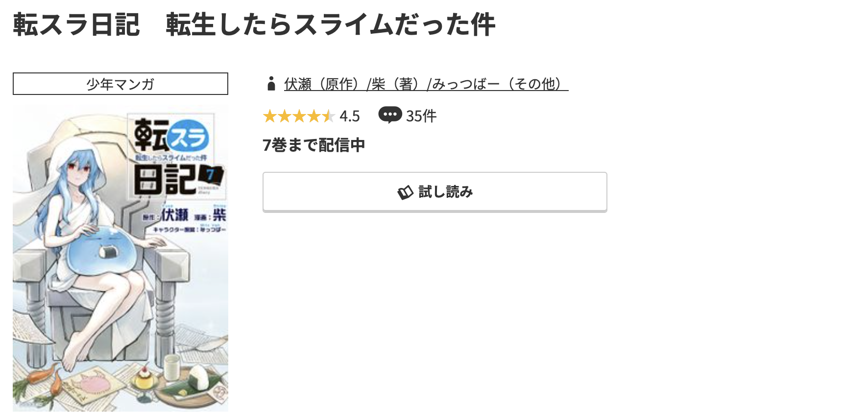Viewport: 868px width, 418px height.
Task: Click the 試し読み preview button
Action: (434, 191)
